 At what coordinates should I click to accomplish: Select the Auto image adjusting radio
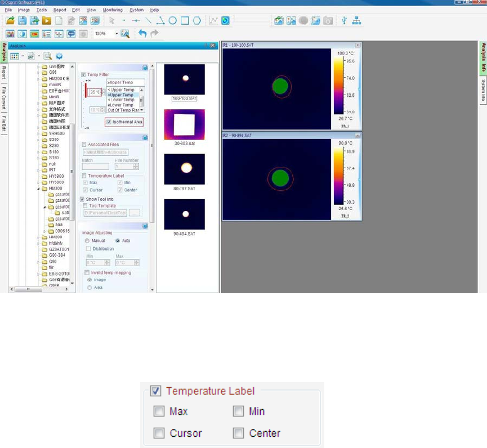pos(118,241)
